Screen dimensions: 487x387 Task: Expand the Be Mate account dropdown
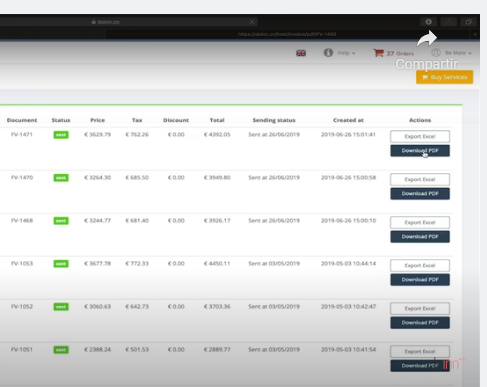coord(458,53)
